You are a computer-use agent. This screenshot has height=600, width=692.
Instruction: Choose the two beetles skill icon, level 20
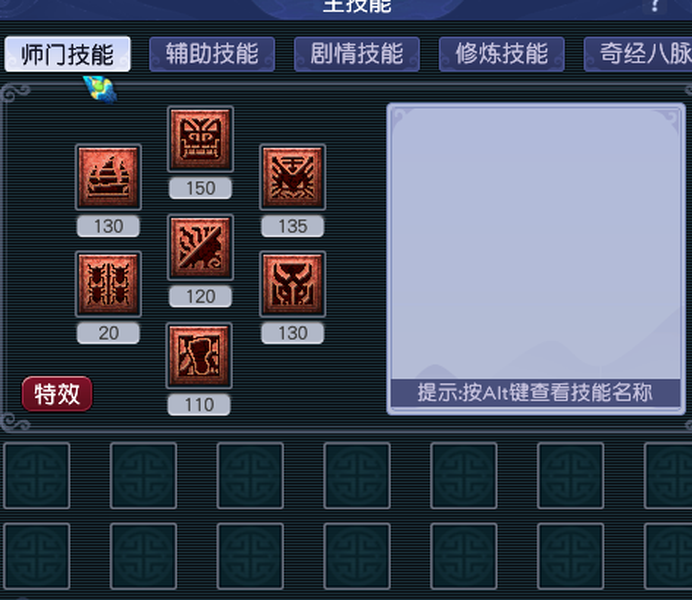tap(108, 284)
